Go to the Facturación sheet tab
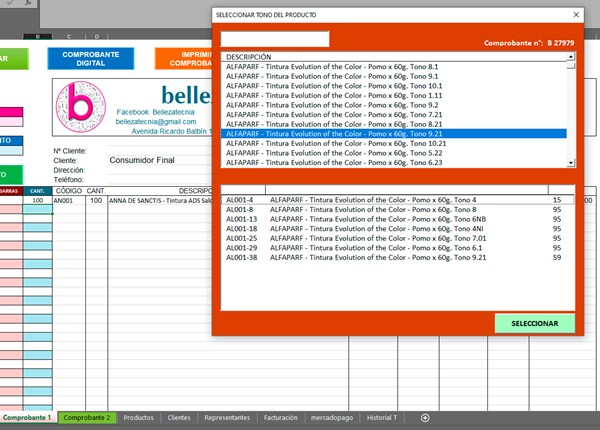The image size is (600, 430). [x=282, y=417]
